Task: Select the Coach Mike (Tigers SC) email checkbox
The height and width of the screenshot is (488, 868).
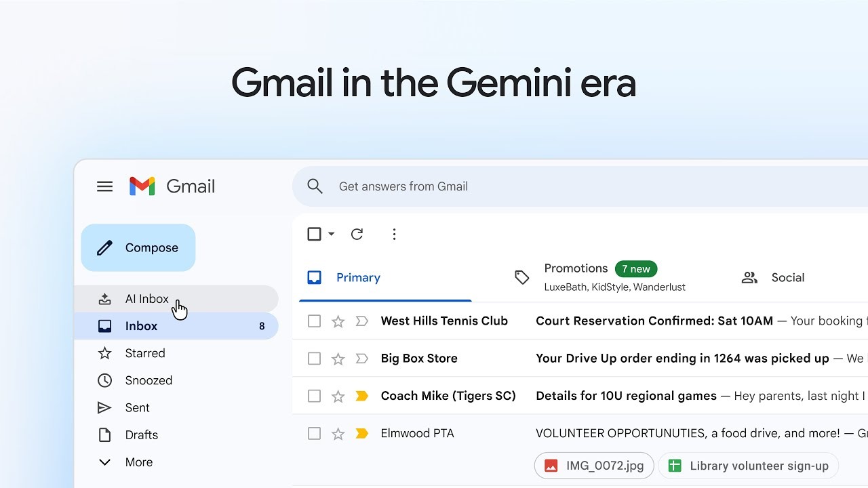Action: click(314, 396)
